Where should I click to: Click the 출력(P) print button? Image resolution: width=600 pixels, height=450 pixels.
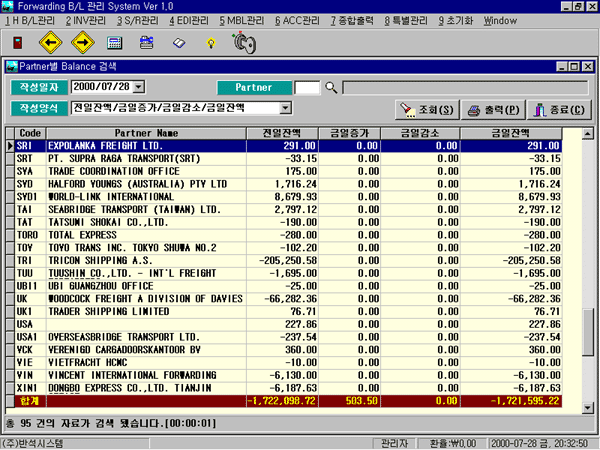(494, 110)
